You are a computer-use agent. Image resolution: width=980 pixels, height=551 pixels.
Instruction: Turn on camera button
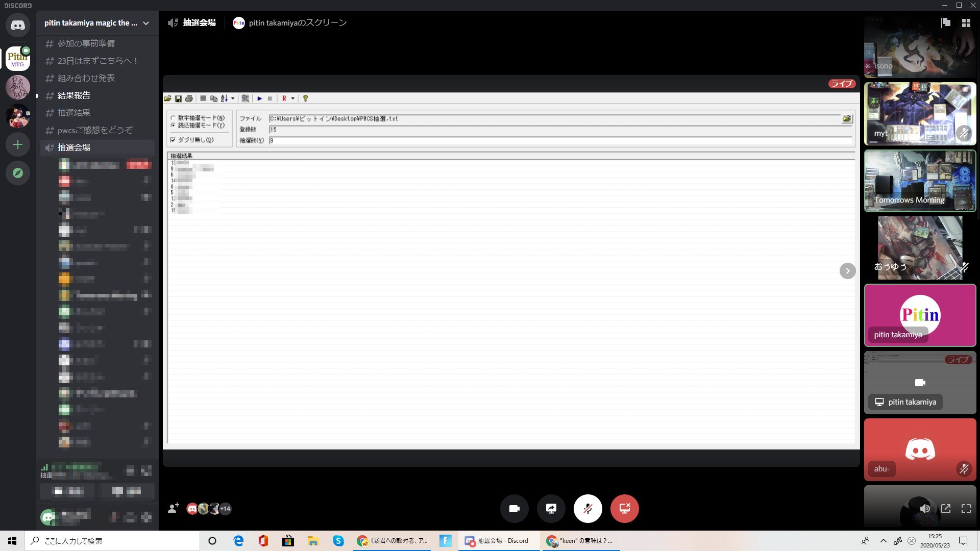tap(514, 509)
